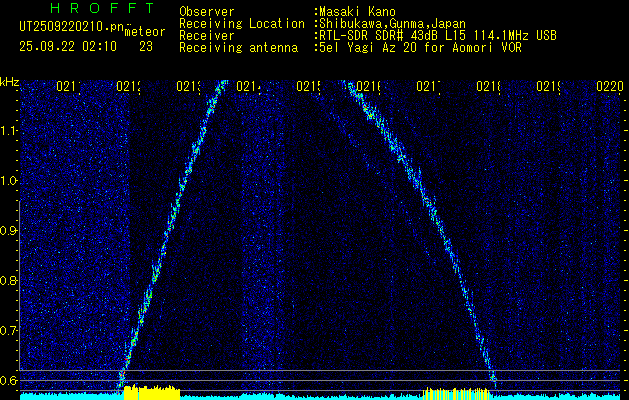Click the 0220 time marker
Image resolution: width=629 pixels, height=400 pixels.
609,86
